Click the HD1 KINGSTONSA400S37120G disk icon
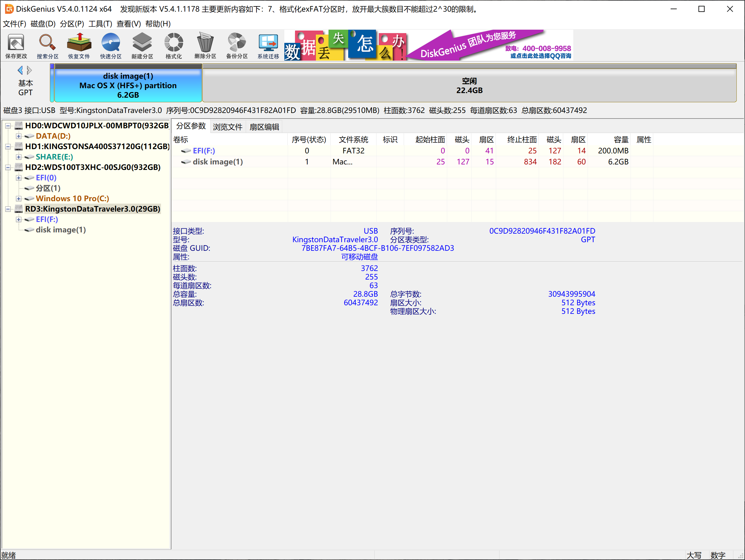 tap(19, 147)
